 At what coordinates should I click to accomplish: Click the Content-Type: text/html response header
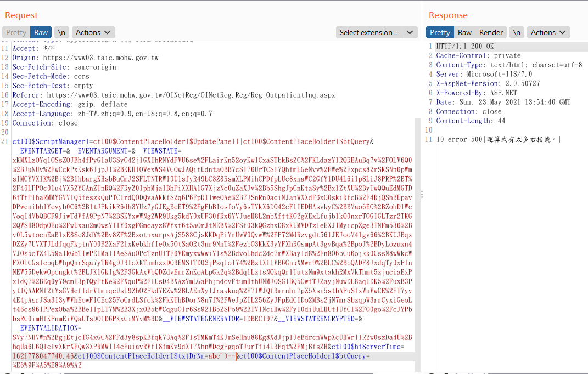(x=509, y=65)
